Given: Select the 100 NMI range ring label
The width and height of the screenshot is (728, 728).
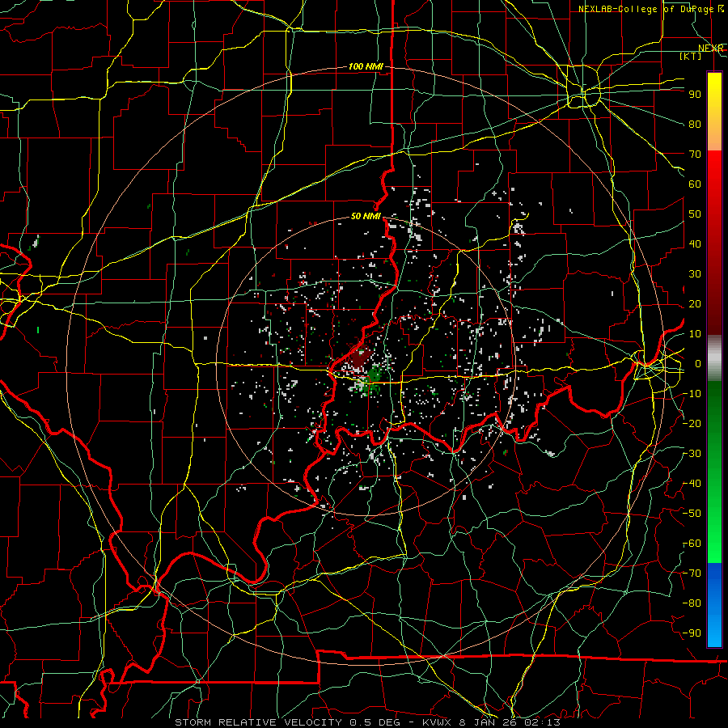Looking at the screenshot, I should tap(366, 66).
